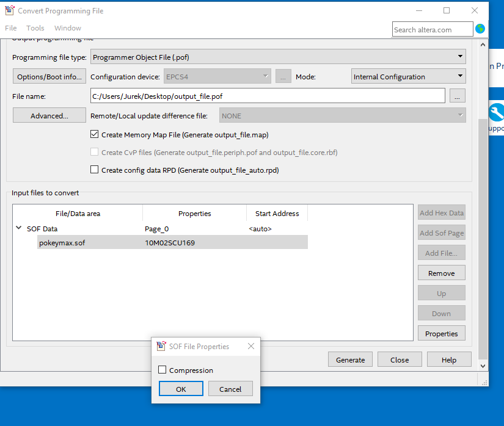Image resolution: width=504 pixels, height=426 pixels.
Task: Click the SOF File Properties dialog icon
Action: pos(161,346)
